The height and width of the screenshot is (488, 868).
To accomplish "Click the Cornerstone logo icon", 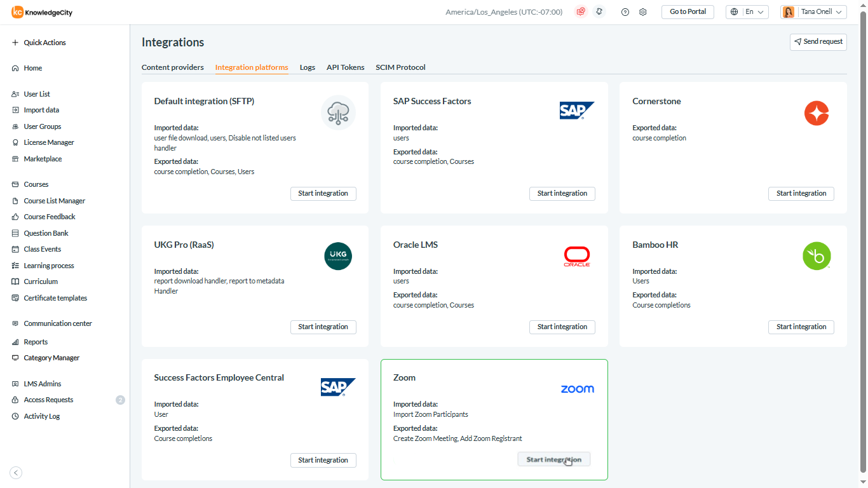I will coord(817,113).
